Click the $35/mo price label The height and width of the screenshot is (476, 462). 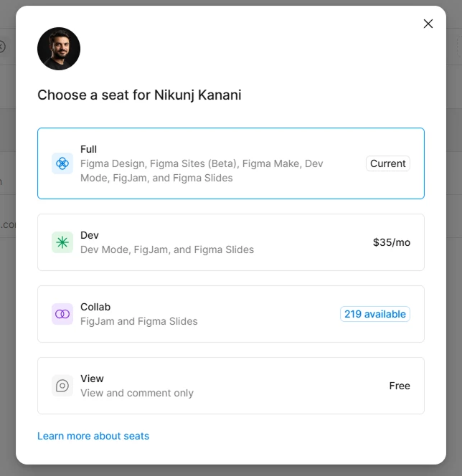click(x=392, y=242)
